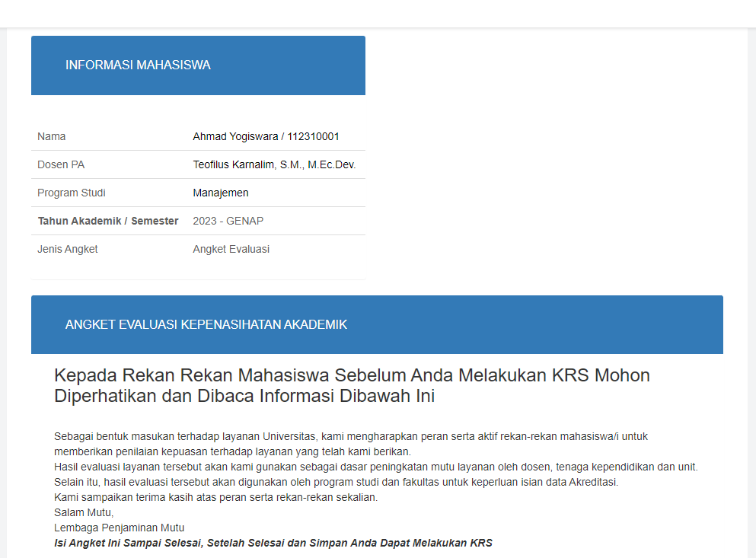Click the Program Studi label

pos(72,193)
